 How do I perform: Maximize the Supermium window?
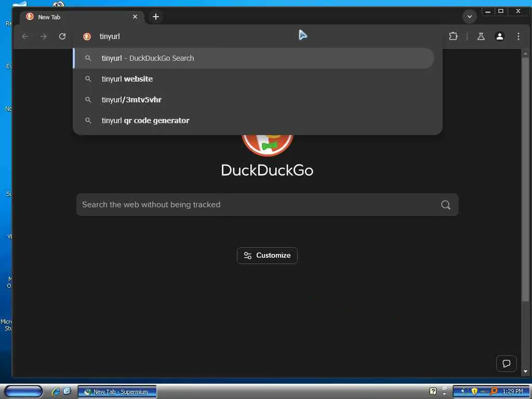501,11
